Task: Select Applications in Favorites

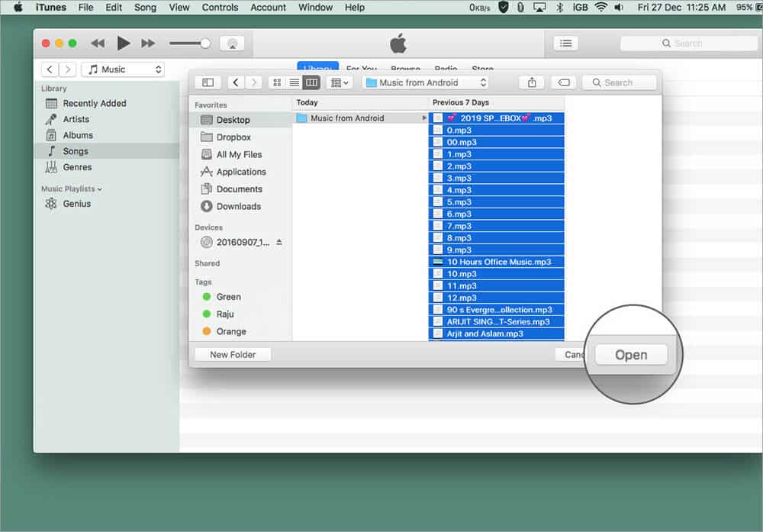Action: (x=241, y=172)
